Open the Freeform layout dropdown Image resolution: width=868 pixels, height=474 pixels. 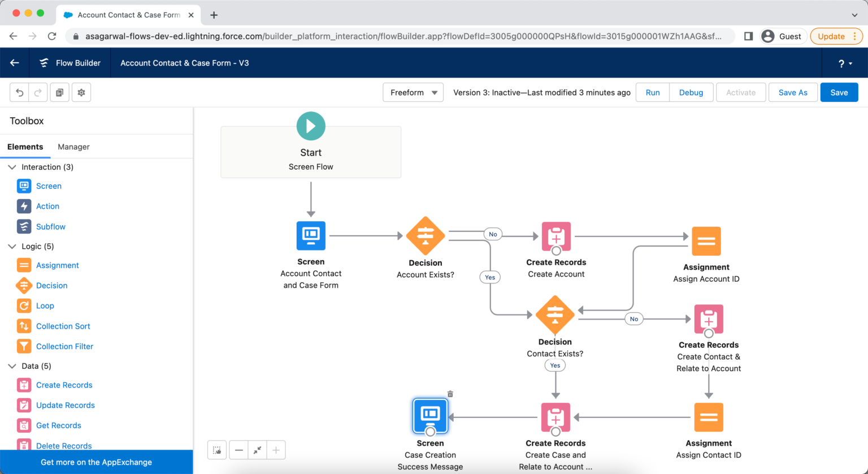click(413, 92)
